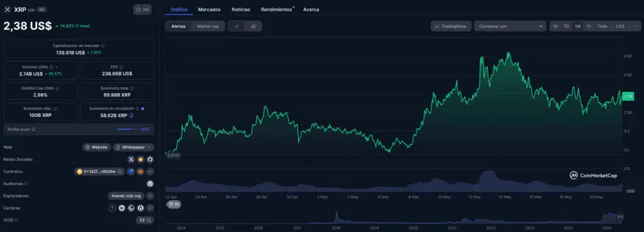This screenshot has height=232, width=644.
Task: Open the X (Twitter) social link
Action: [131, 159]
